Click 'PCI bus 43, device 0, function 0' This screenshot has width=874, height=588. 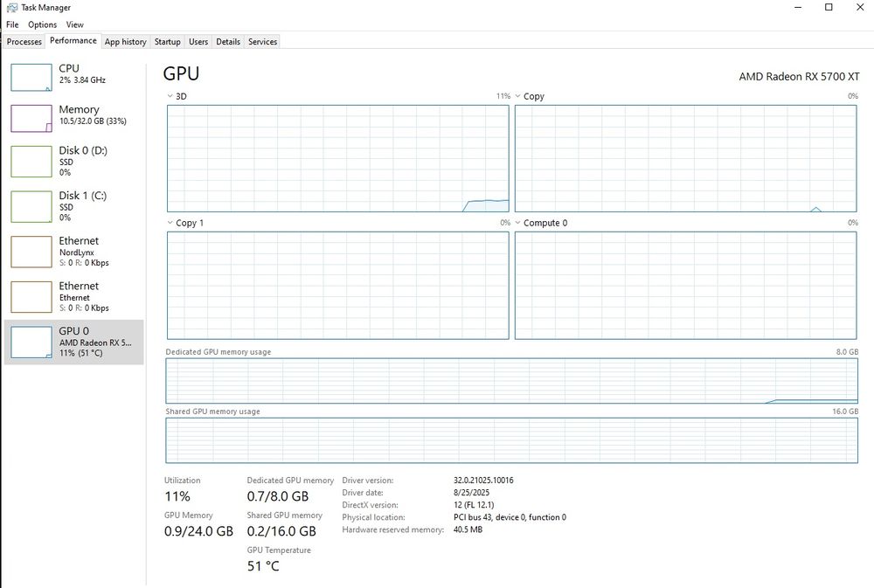(510, 517)
